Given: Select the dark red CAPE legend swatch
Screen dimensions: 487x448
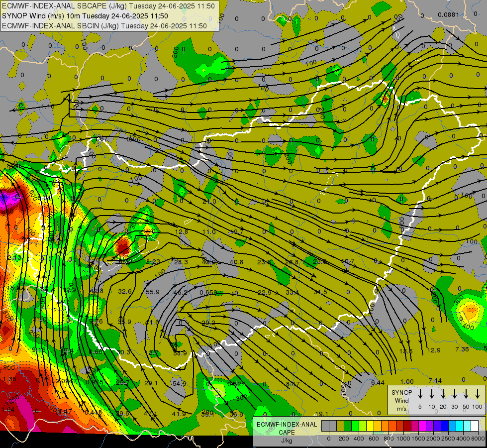Looking at the screenshot, I should (x=407, y=426).
